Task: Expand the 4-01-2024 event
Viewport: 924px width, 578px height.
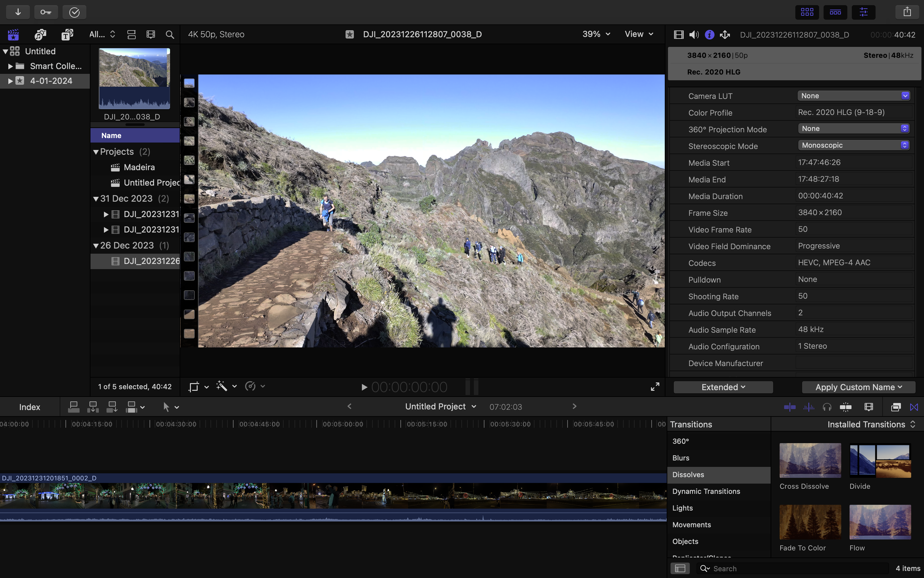Action: pos(10,81)
